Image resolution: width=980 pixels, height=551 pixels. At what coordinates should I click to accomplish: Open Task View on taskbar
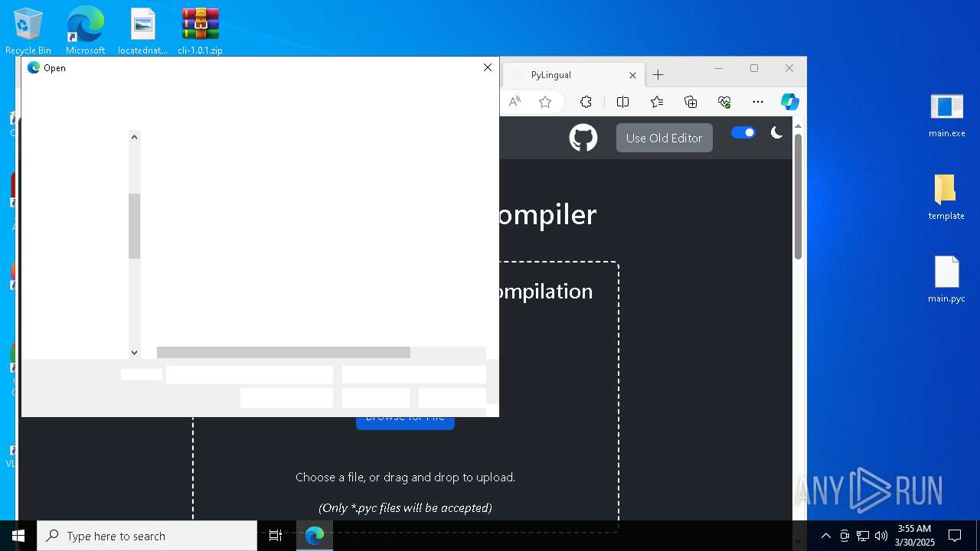pos(276,536)
